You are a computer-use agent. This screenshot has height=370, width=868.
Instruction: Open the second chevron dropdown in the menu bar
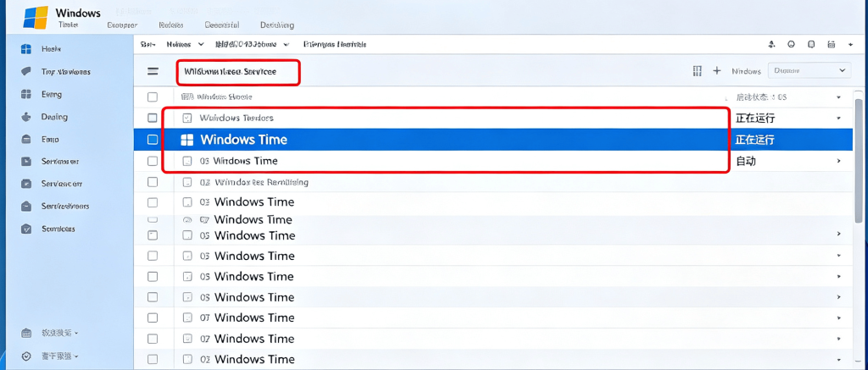(x=286, y=44)
